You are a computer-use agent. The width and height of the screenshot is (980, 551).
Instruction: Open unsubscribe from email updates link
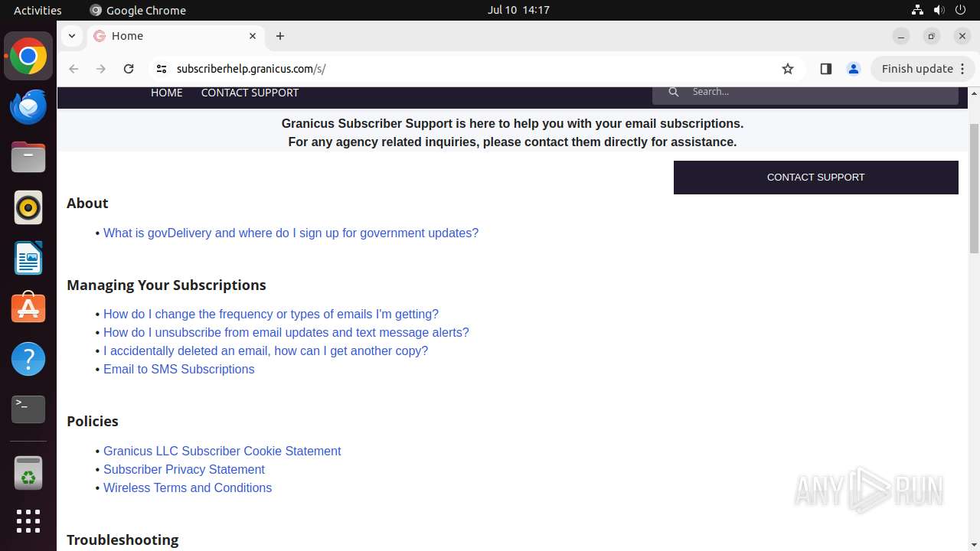pyautogui.click(x=286, y=332)
